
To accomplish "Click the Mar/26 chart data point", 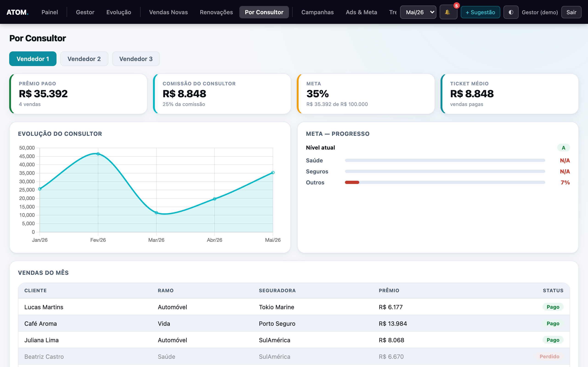I will tap(156, 213).
